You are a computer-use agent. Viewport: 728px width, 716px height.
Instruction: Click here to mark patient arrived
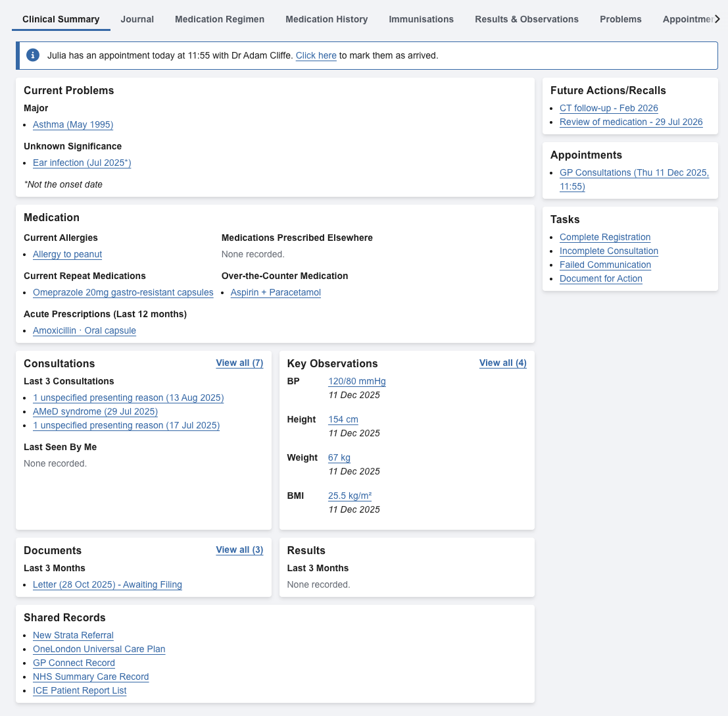click(316, 56)
